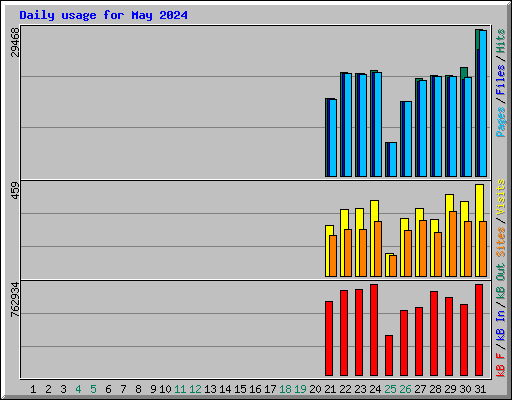
Task: Click day 20 on the x-axis
Action: [x=315, y=389]
